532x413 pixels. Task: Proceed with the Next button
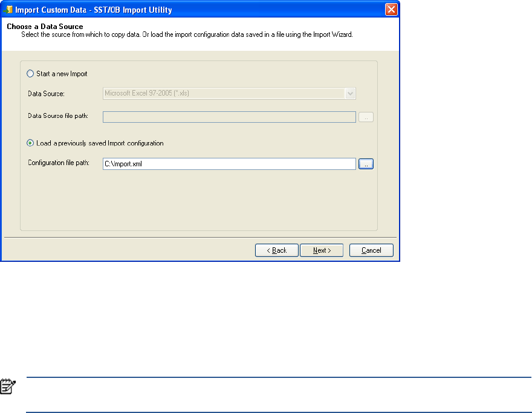322,250
